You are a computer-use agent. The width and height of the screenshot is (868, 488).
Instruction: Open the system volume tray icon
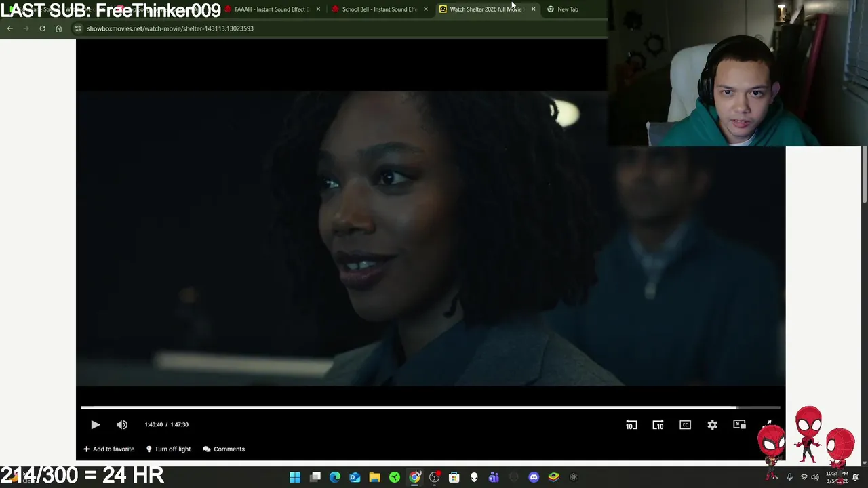815,477
